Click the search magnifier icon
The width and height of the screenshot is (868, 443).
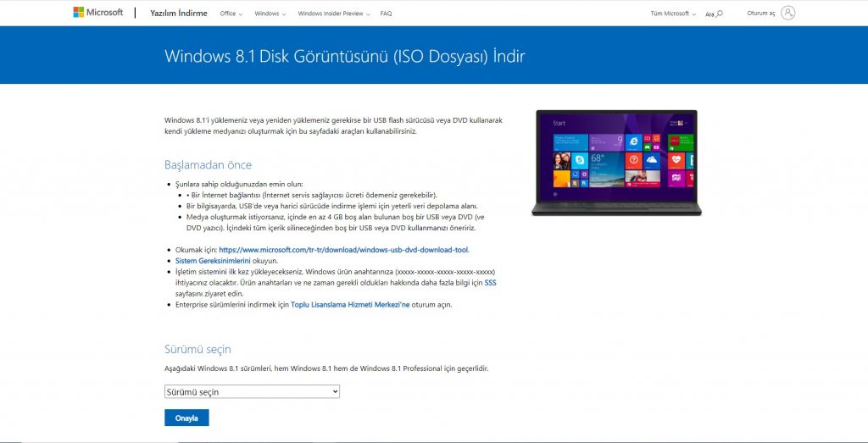720,14
